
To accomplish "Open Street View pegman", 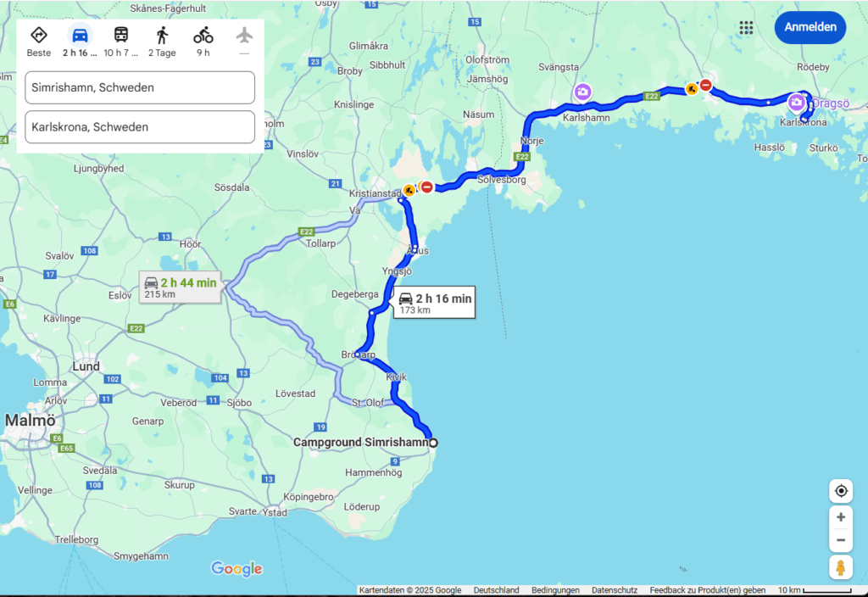I will pos(840,567).
